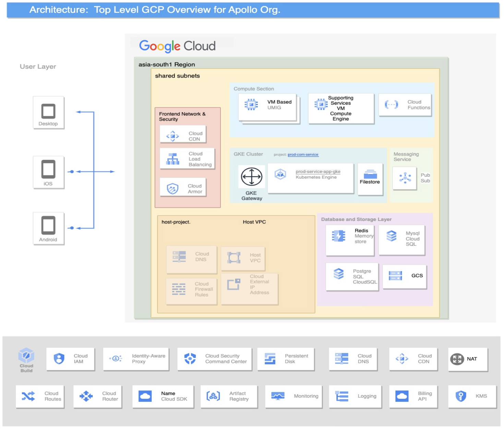Click the 'Kubernetes Engine' caption text
Image resolution: width=504 pixels, height=431 pixels.
tap(316, 177)
